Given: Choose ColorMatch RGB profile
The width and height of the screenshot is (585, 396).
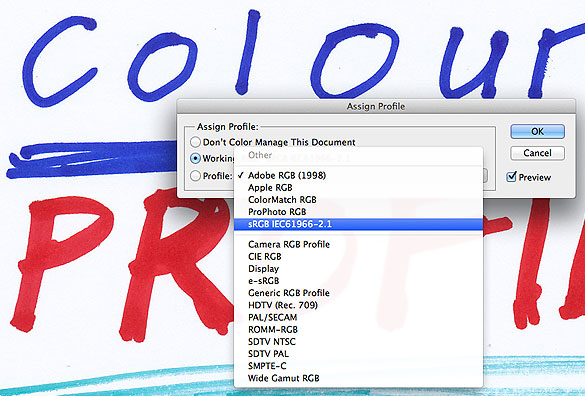Looking at the screenshot, I should 358,200.
